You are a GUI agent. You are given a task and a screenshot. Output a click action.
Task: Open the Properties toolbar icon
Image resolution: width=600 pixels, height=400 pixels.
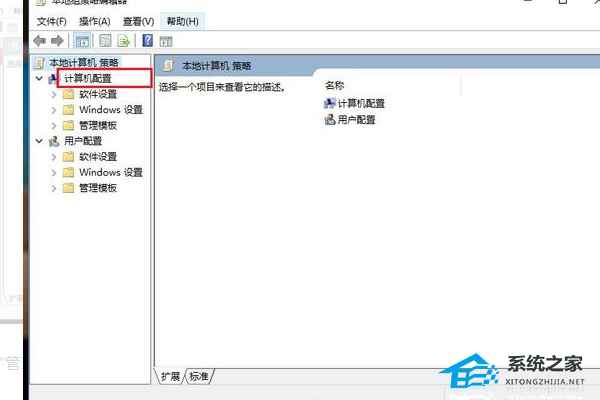click(x=105, y=41)
